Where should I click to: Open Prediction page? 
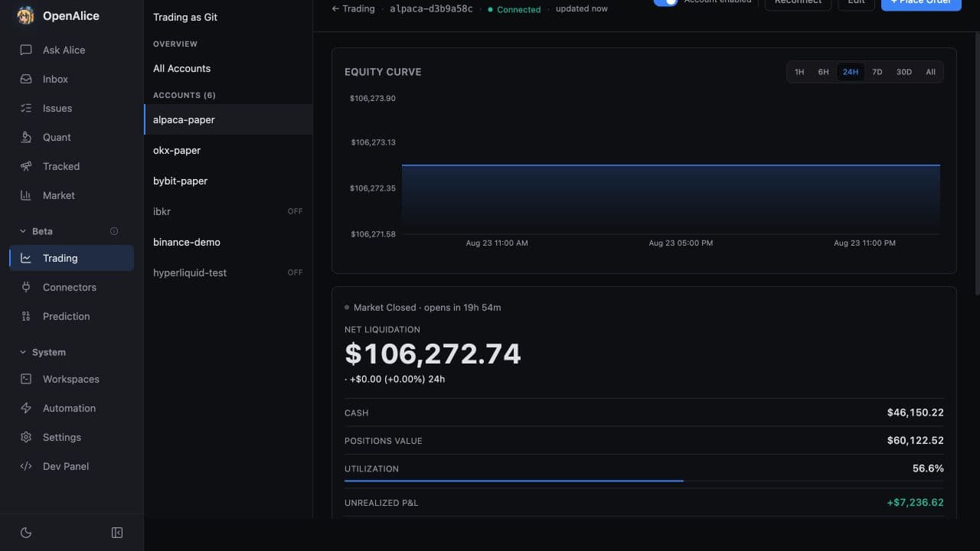[72, 316]
